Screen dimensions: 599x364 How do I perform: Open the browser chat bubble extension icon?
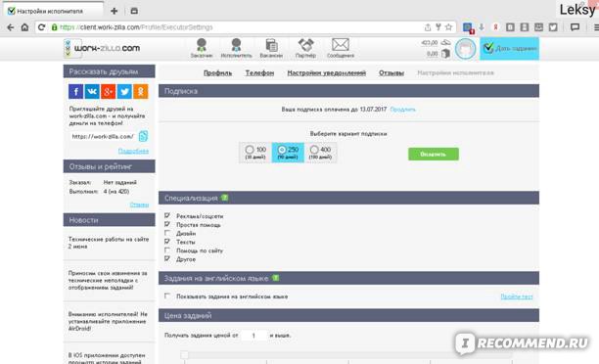coord(575,27)
